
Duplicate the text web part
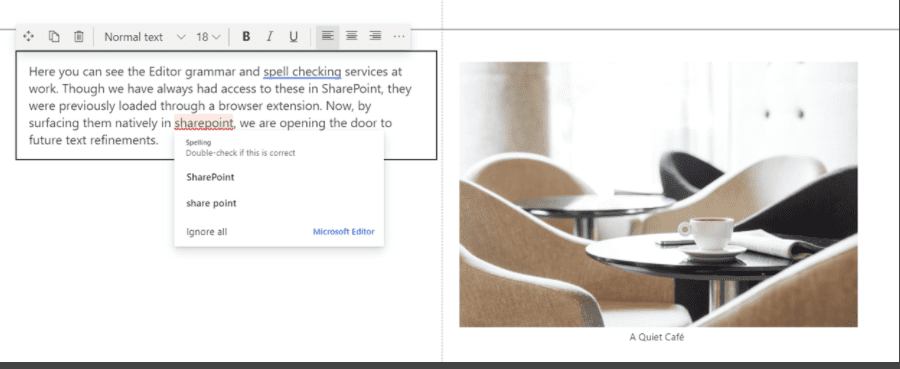[54, 37]
